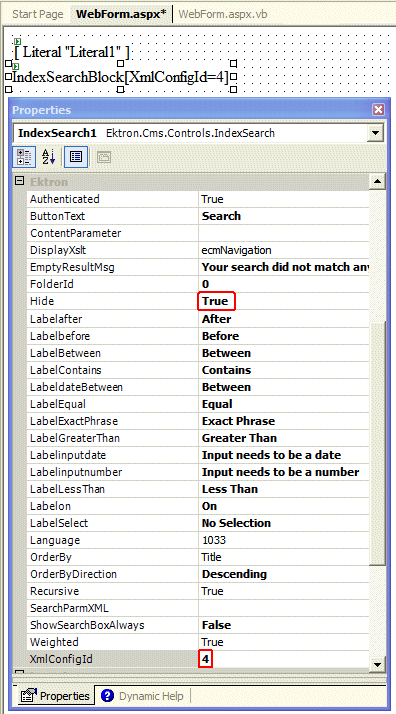Click the Categorized view icon
This screenshot has width=396, height=714.
click(x=23, y=157)
